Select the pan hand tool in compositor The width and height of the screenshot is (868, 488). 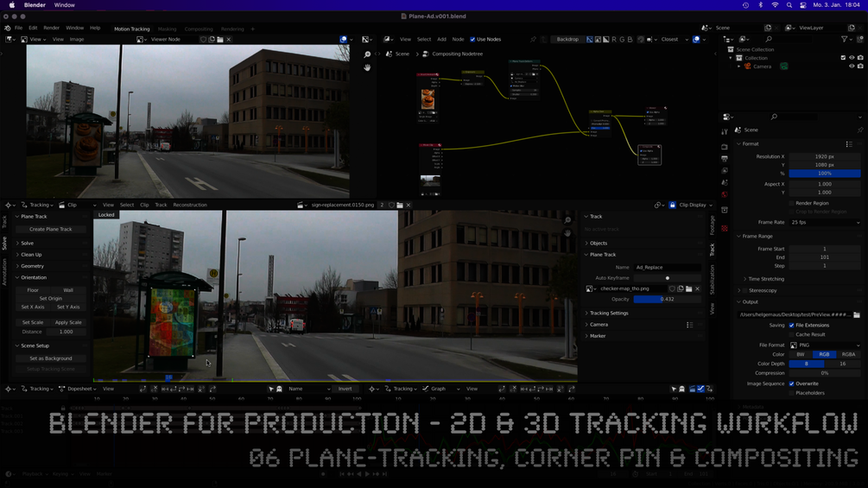tap(367, 67)
